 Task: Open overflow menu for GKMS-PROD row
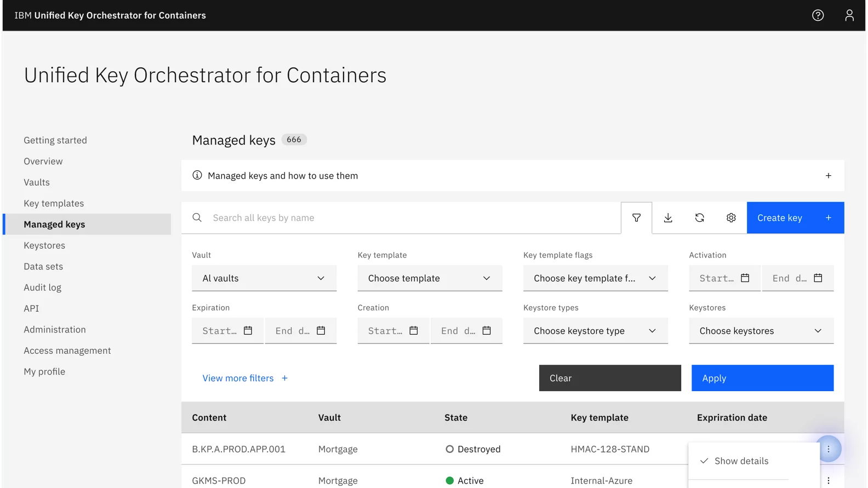(829, 480)
